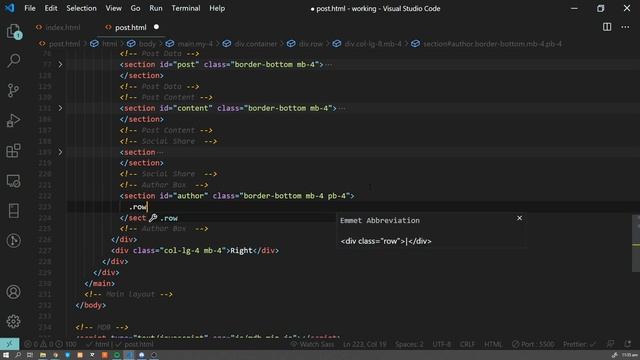Open the Remote Explorer icon in activity bar
This screenshot has height=360, width=640.
click(x=13, y=181)
